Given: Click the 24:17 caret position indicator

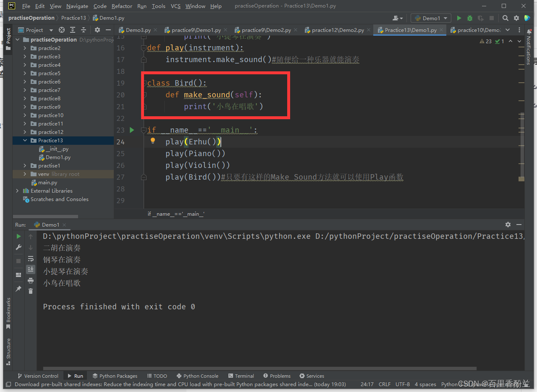Looking at the screenshot, I should [367, 384].
